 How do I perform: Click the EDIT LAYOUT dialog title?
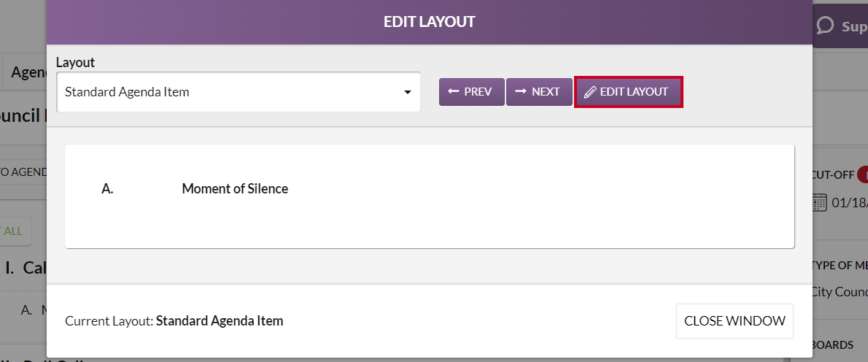(429, 22)
